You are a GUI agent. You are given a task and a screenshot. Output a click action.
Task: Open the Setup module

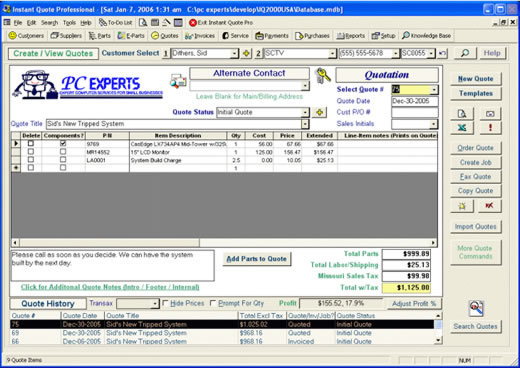pos(384,36)
